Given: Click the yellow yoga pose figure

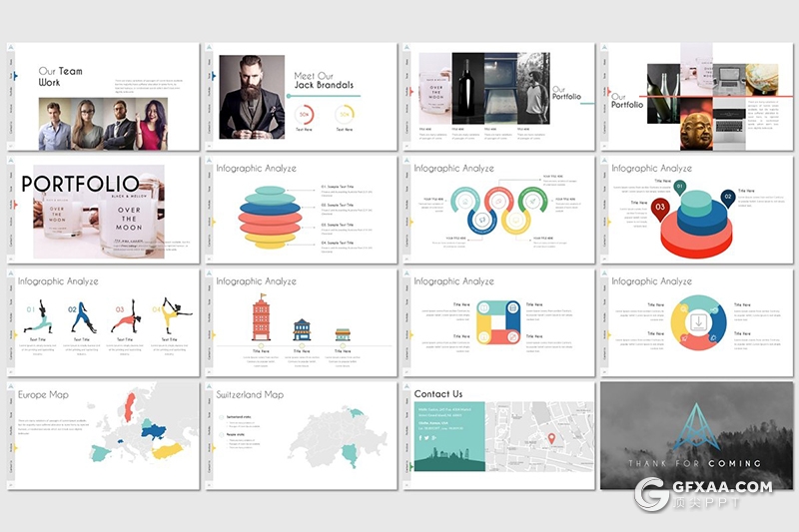Looking at the screenshot, I should pyautogui.click(x=171, y=316).
